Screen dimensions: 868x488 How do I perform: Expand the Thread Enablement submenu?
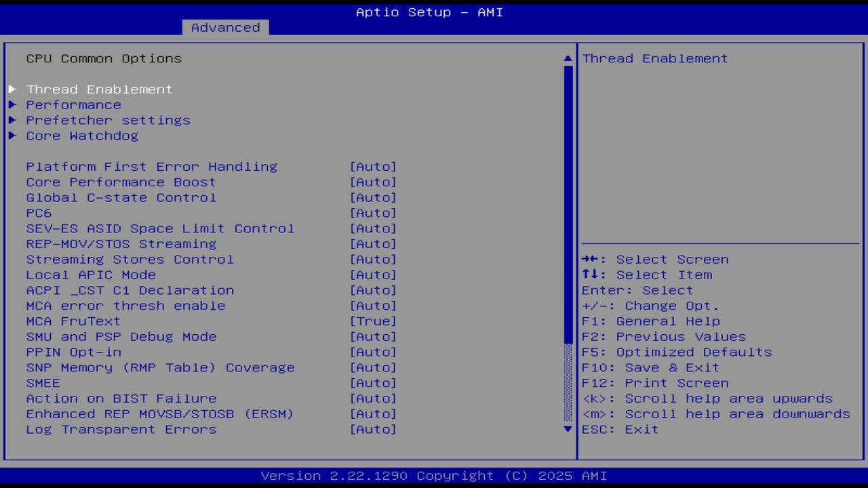click(x=99, y=89)
